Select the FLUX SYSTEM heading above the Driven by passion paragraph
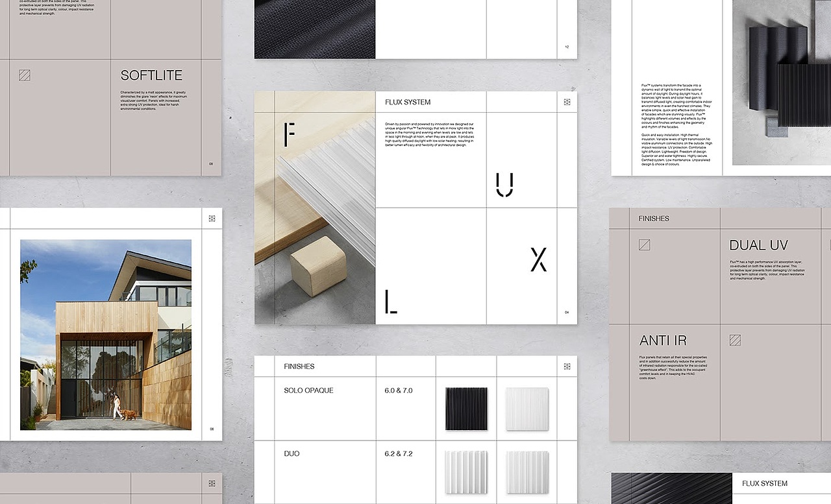 point(408,102)
